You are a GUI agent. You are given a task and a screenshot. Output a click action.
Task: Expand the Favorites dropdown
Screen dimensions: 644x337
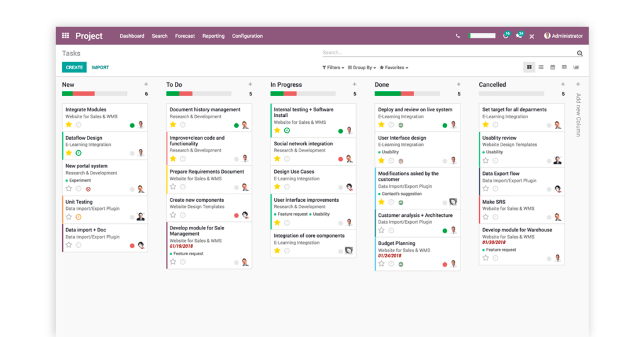tap(394, 68)
